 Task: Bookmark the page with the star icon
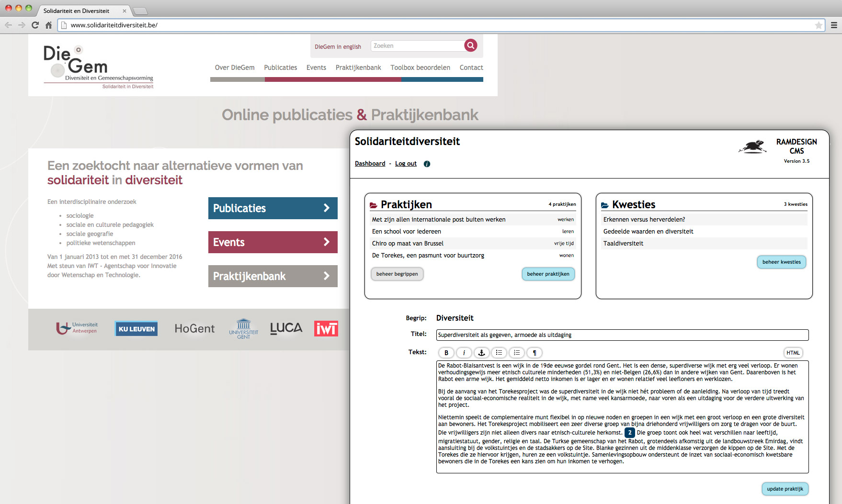(x=819, y=25)
